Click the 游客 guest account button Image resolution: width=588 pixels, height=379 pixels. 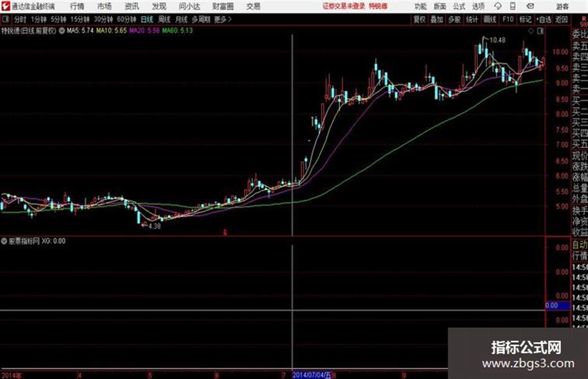(x=562, y=6)
